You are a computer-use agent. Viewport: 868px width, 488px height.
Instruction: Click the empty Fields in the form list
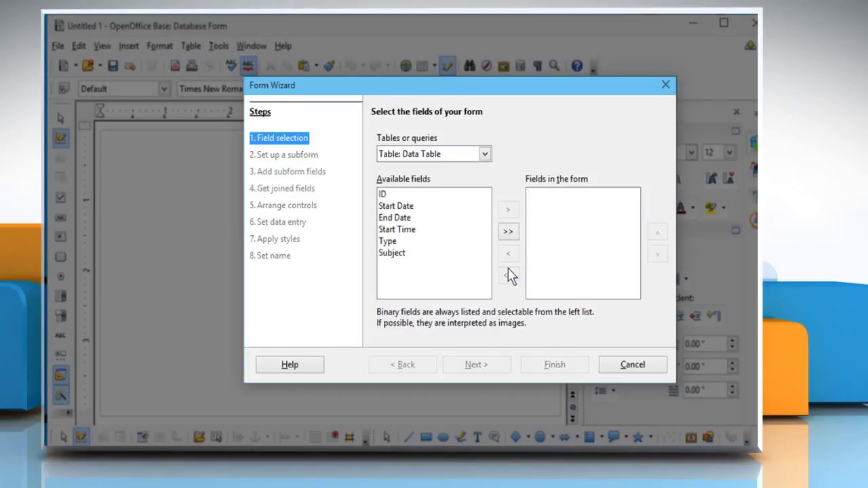583,243
